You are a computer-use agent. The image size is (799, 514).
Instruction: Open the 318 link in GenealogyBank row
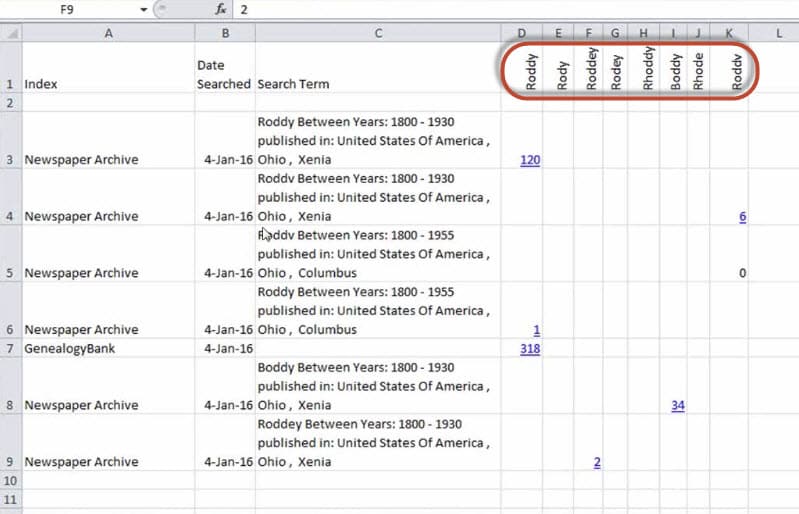(x=530, y=349)
